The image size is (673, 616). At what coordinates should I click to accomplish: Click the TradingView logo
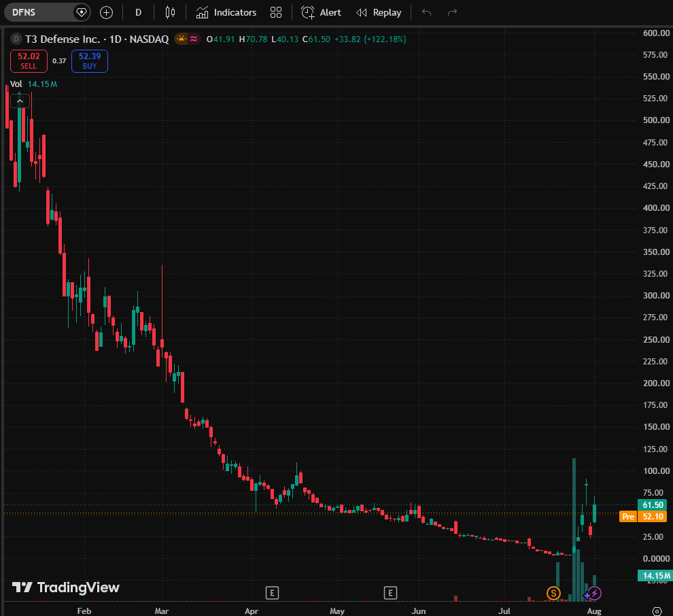(x=66, y=587)
